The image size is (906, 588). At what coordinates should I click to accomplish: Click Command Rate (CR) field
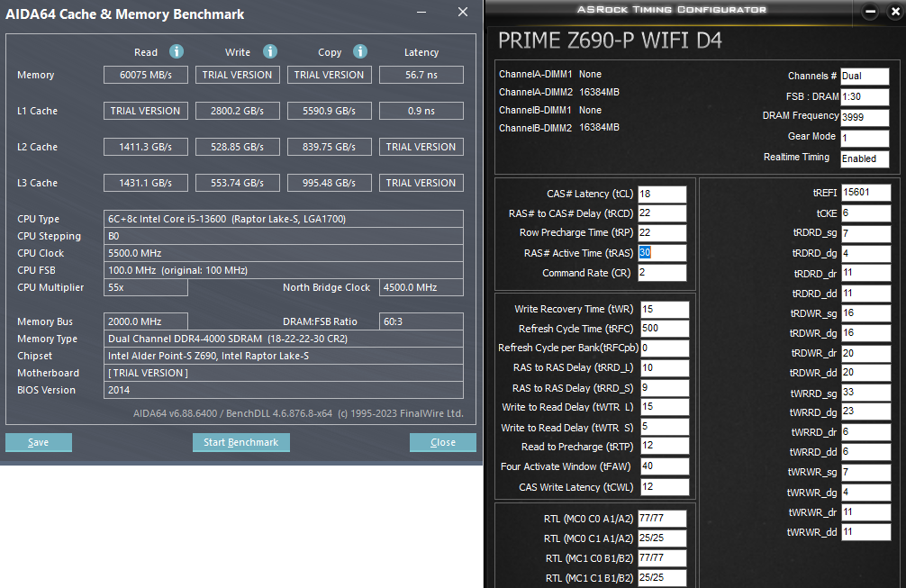click(x=662, y=273)
